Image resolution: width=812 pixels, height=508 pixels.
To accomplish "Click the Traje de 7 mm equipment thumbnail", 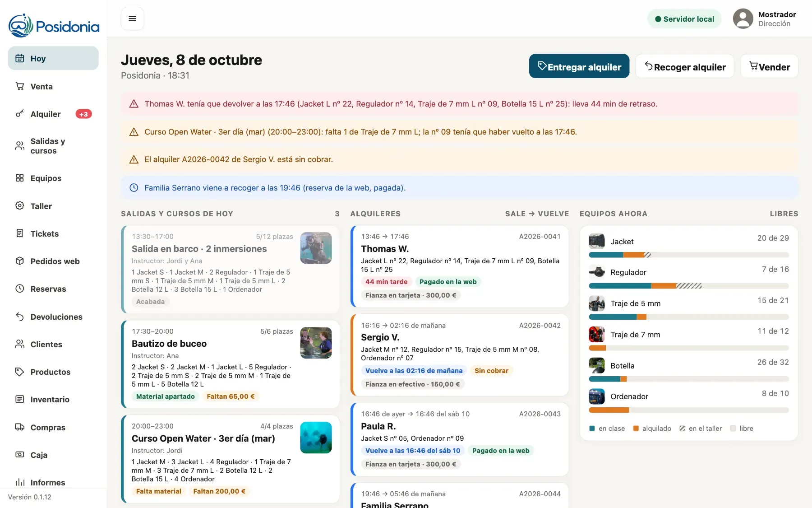I will [x=597, y=335].
